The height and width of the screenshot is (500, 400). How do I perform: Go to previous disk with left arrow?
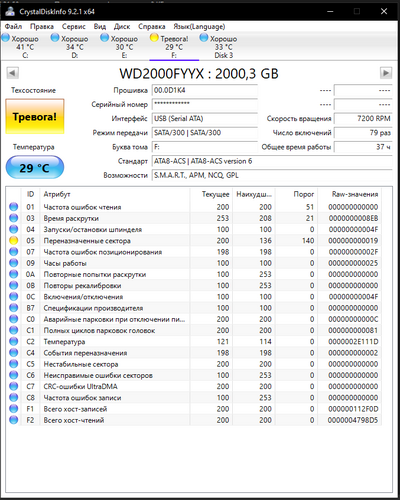tap(13, 73)
